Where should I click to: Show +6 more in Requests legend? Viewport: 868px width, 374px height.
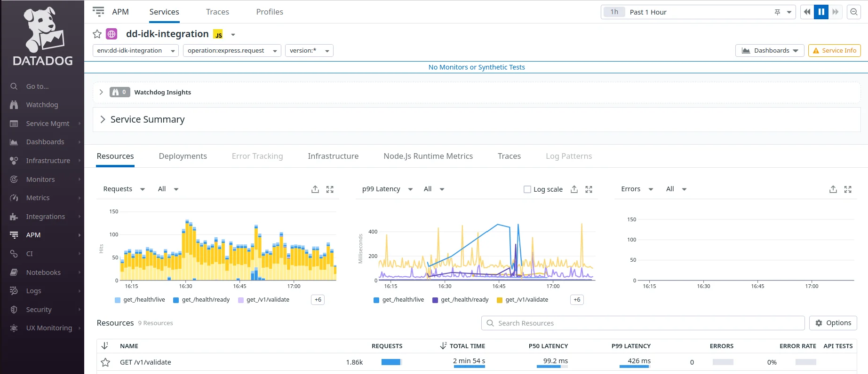[318, 300]
